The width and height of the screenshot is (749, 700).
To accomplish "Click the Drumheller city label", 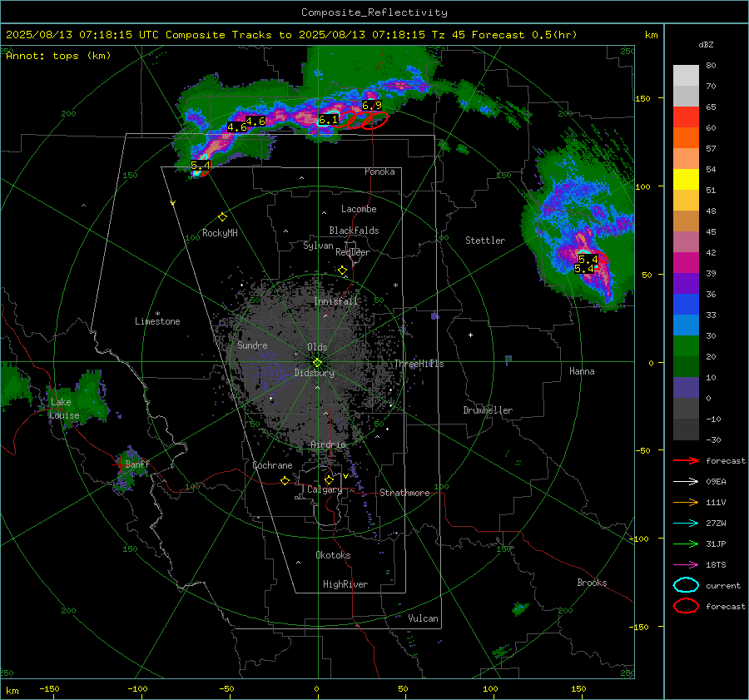I will click(488, 410).
